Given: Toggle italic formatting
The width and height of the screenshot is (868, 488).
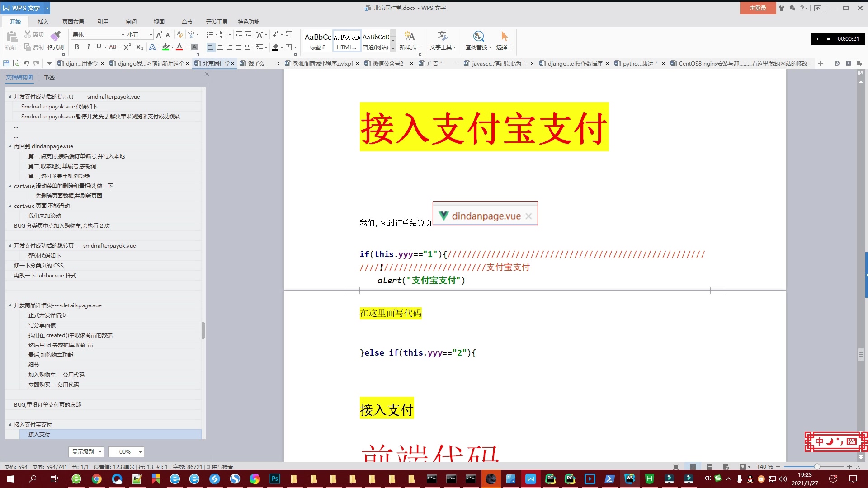Looking at the screenshot, I should (88, 47).
